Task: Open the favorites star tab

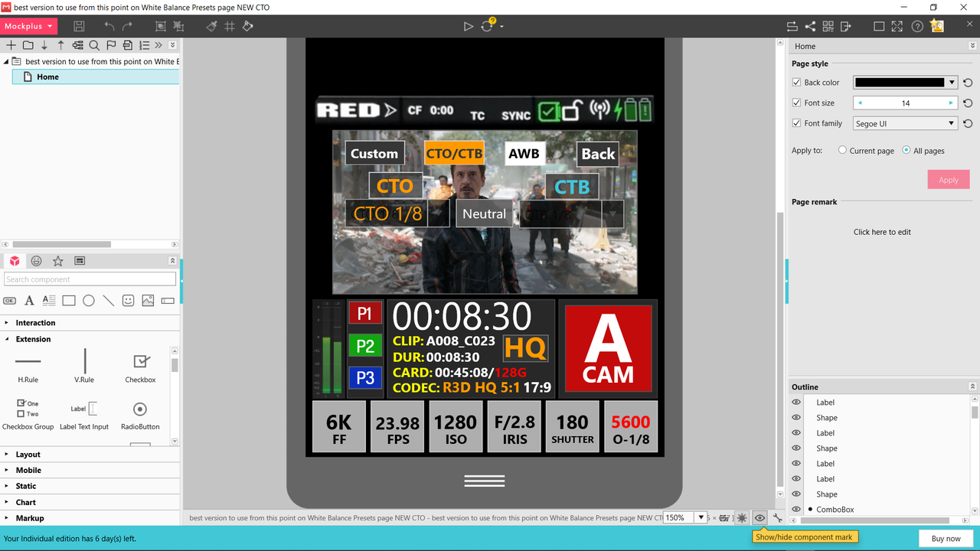Action: click(x=57, y=261)
